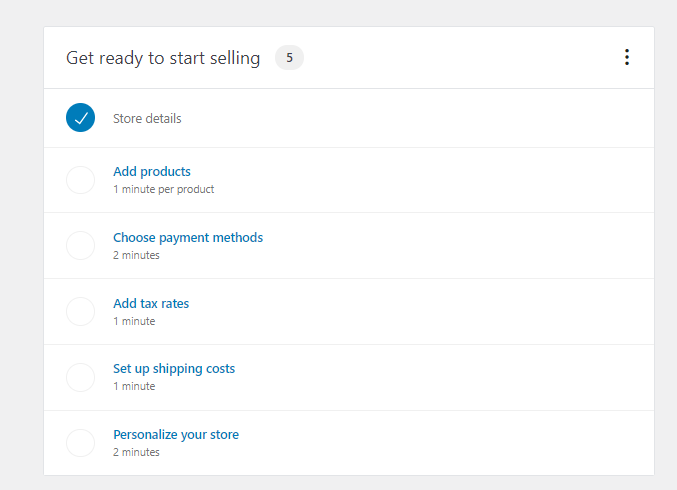Screen dimensions: 677x490
Task: Click the circle next to Set up shipping costs
Action: [80, 377]
